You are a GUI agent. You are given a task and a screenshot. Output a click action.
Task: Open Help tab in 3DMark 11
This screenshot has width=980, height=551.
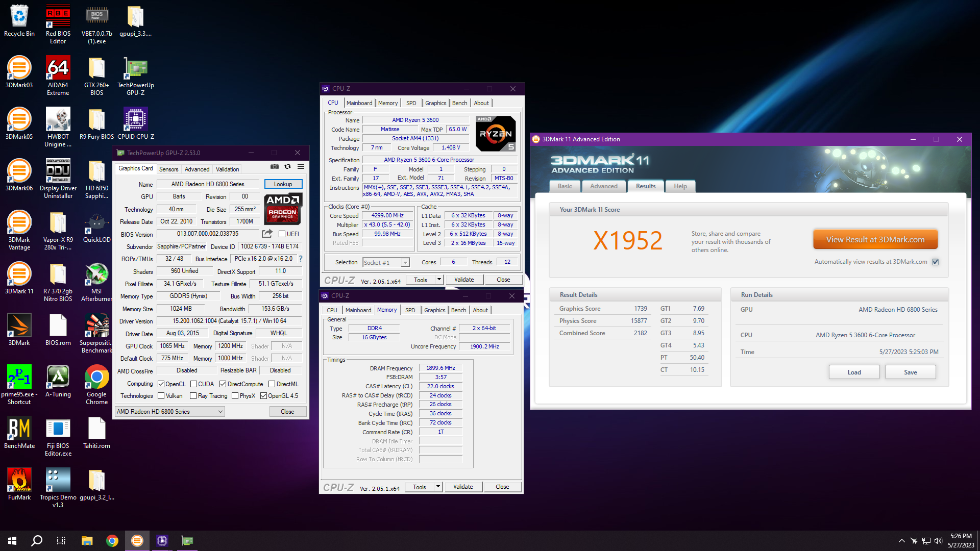coord(680,186)
